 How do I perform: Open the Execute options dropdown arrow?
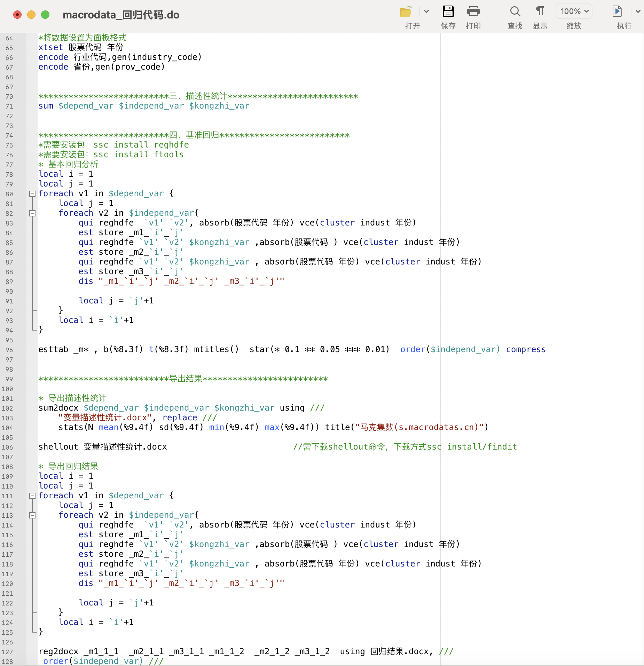638,11
